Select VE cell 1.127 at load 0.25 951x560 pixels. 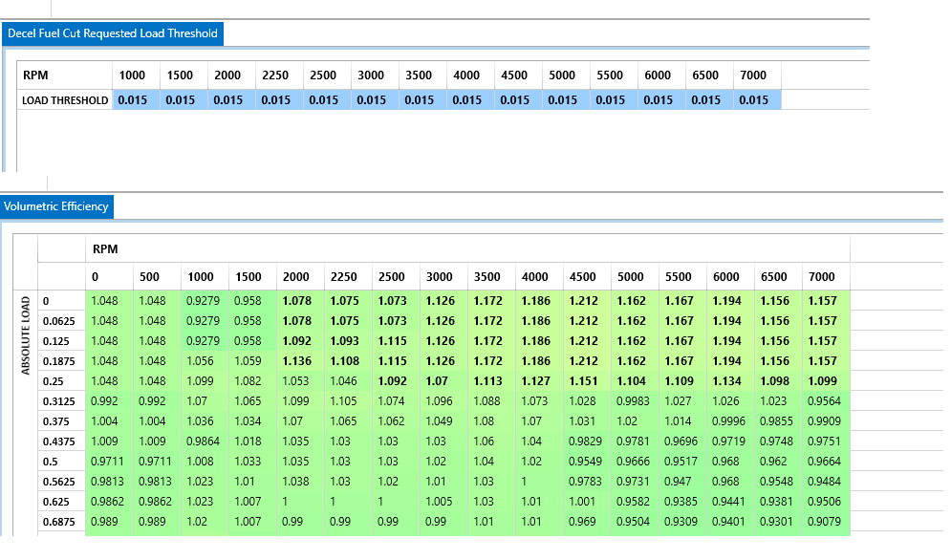click(539, 381)
